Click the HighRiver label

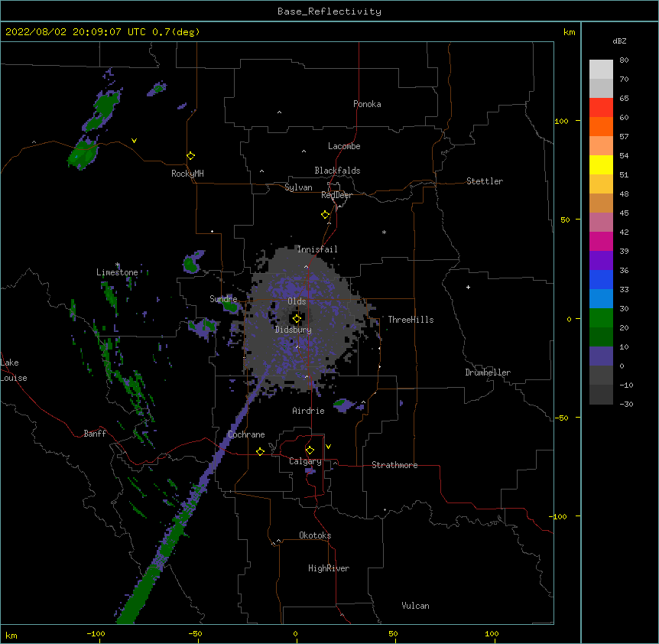tap(329, 568)
